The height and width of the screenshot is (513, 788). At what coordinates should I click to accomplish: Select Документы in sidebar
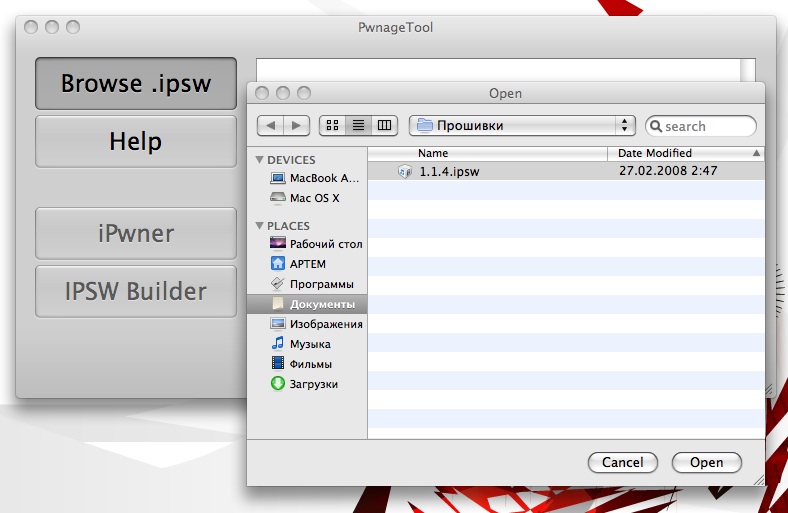point(307,304)
